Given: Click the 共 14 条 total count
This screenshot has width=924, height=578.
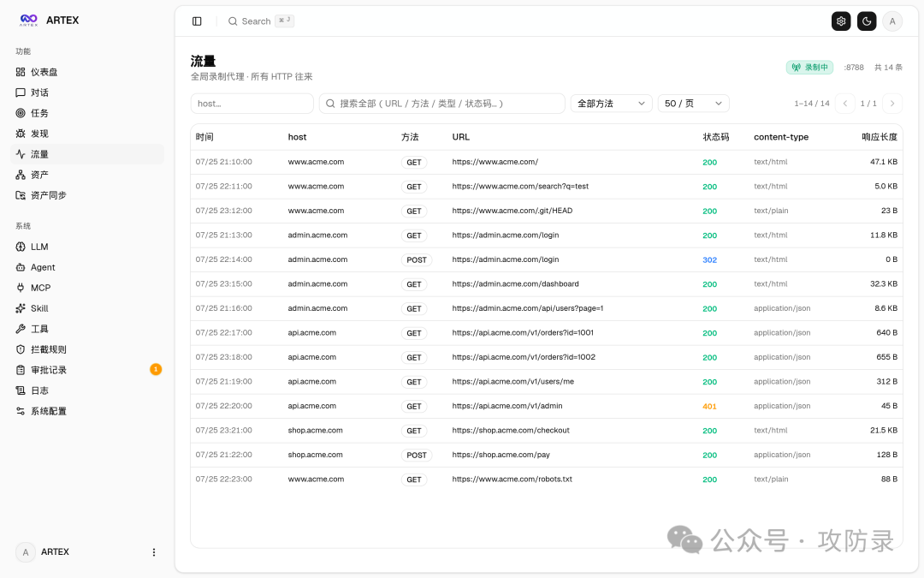Looking at the screenshot, I should point(888,68).
